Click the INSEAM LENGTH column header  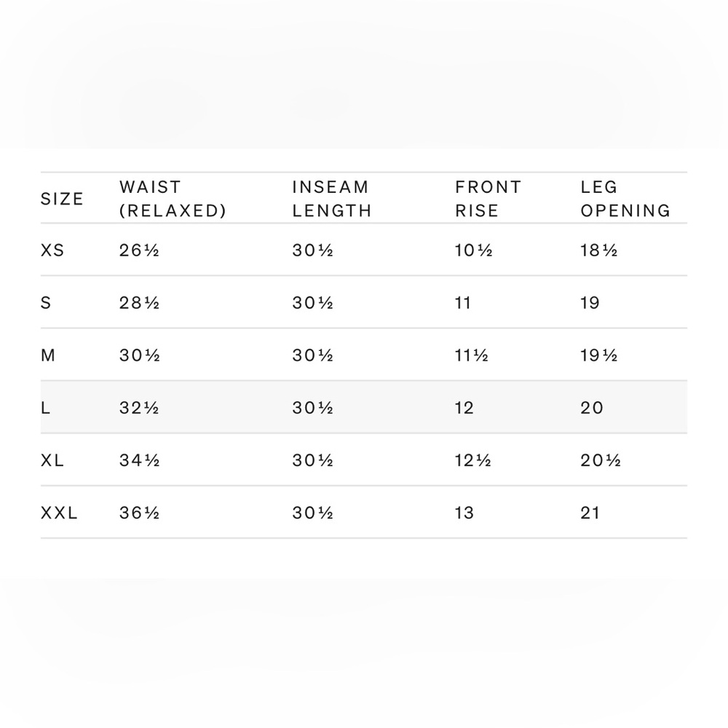331,199
